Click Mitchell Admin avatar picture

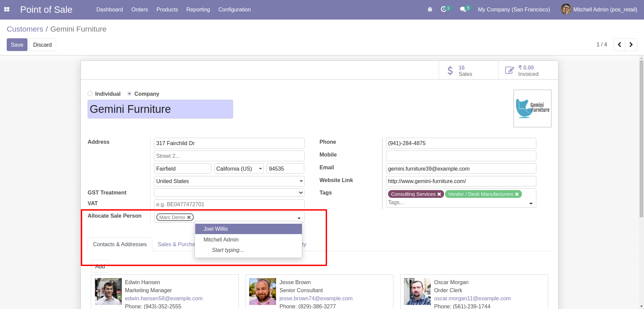[x=566, y=9]
